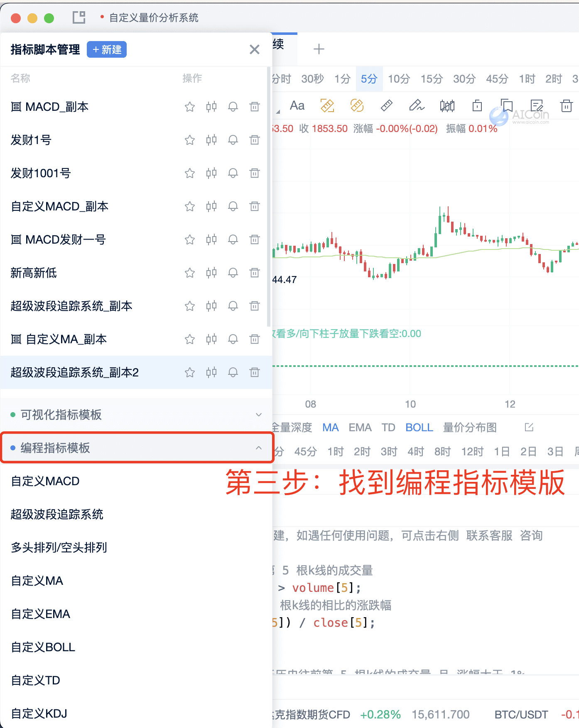Star the 超级波段追踪系统_副本2 script
The image size is (579, 728).
tap(190, 372)
